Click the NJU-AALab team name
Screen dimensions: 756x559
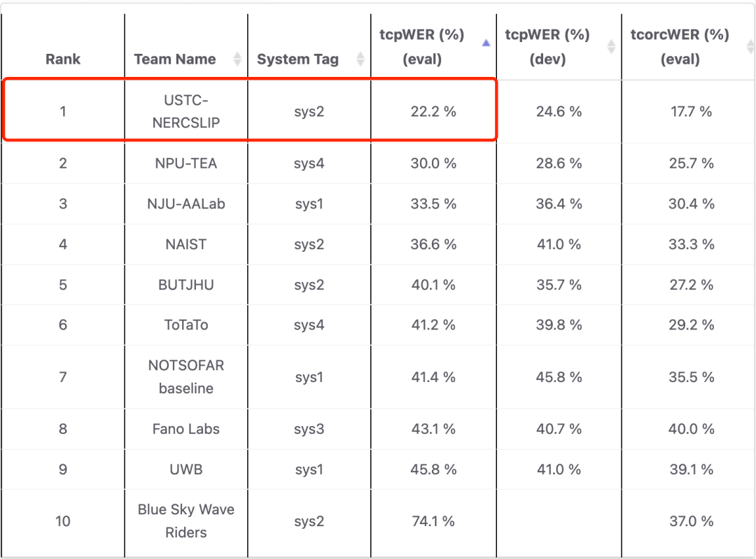coord(186,204)
